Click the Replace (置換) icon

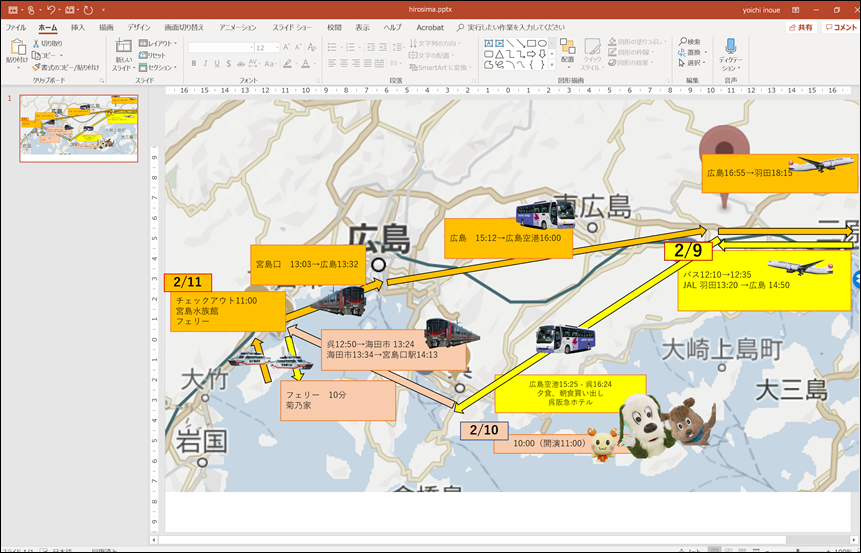682,53
